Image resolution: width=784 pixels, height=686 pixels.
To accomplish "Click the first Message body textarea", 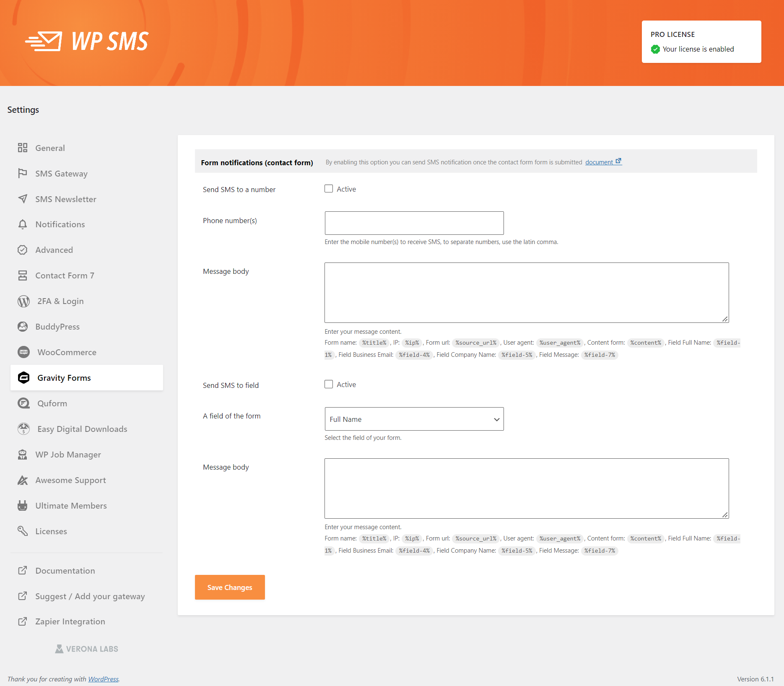I will (x=527, y=293).
